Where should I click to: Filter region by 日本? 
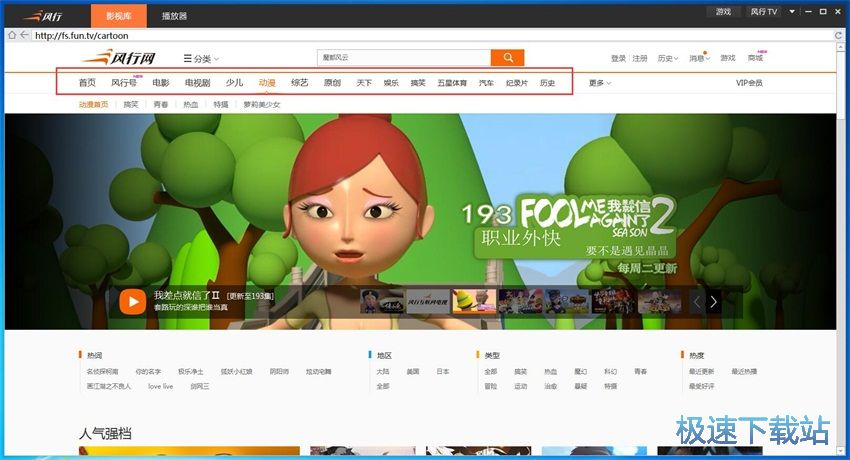[443, 372]
